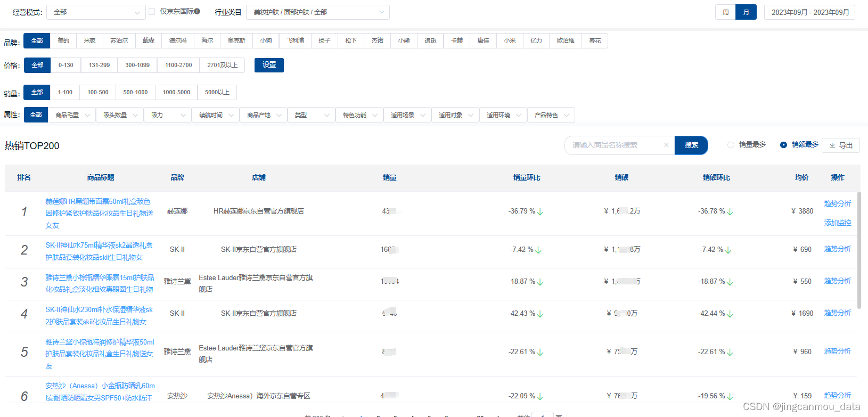This screenshot has height=417, width=868.
Task: Select 全部 in the 属性 row
Action: coord(36,115)
